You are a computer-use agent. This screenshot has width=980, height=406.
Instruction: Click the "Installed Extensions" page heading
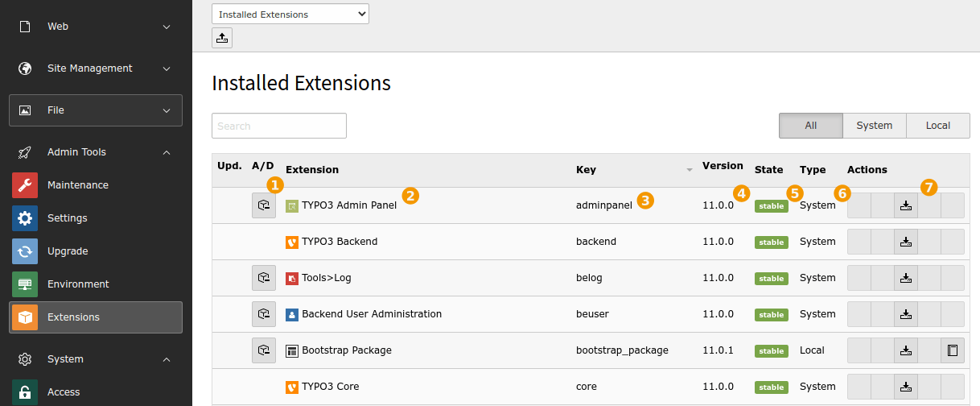pyautogui.click(x=301, y=83)
